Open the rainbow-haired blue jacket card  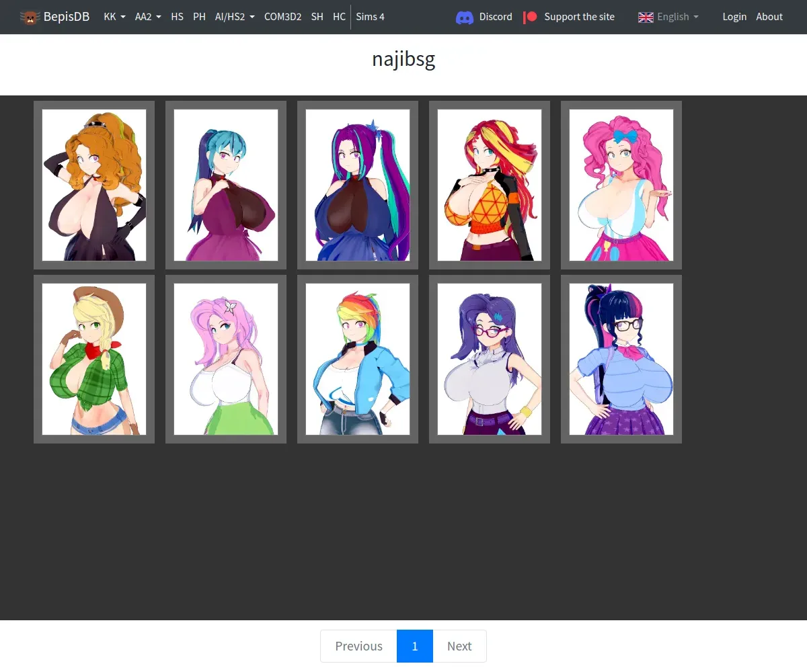(x=358, y=359)
